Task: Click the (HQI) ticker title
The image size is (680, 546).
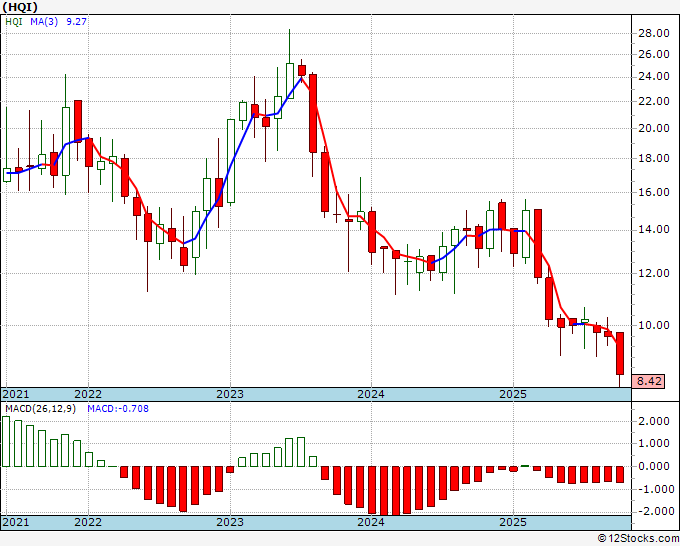Action: point(21,9)
